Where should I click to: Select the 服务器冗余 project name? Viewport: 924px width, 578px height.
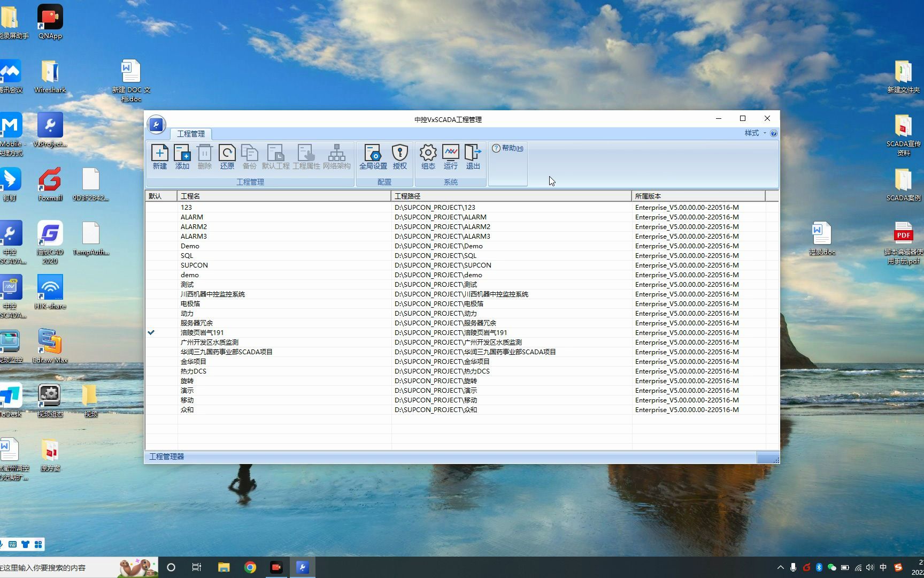[x=197, y=323]
